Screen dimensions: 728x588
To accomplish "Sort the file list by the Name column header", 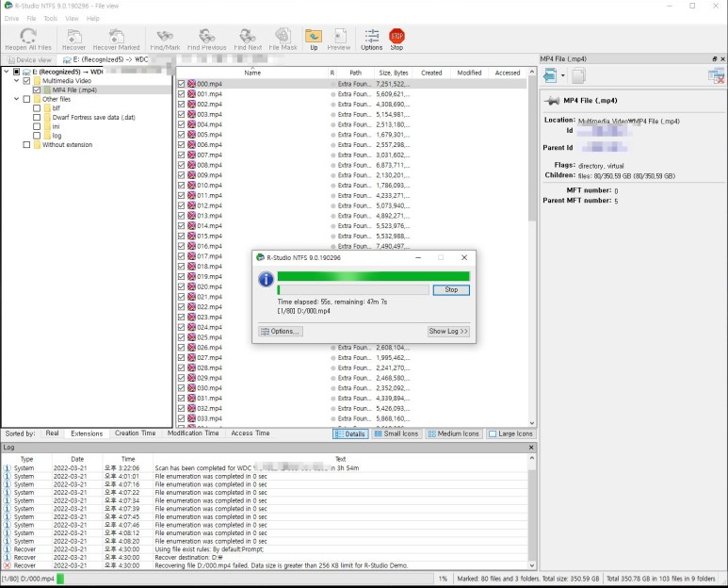I will 252,73.
